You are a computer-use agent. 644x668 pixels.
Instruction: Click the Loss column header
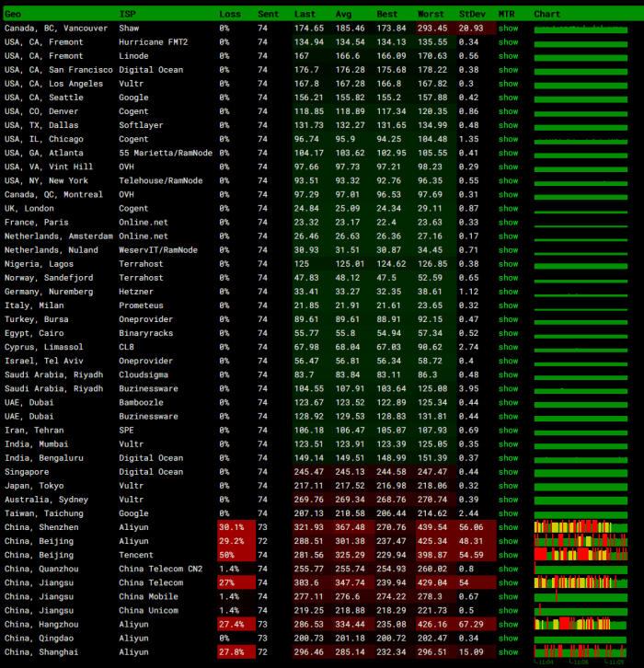(x=230, y=15)
